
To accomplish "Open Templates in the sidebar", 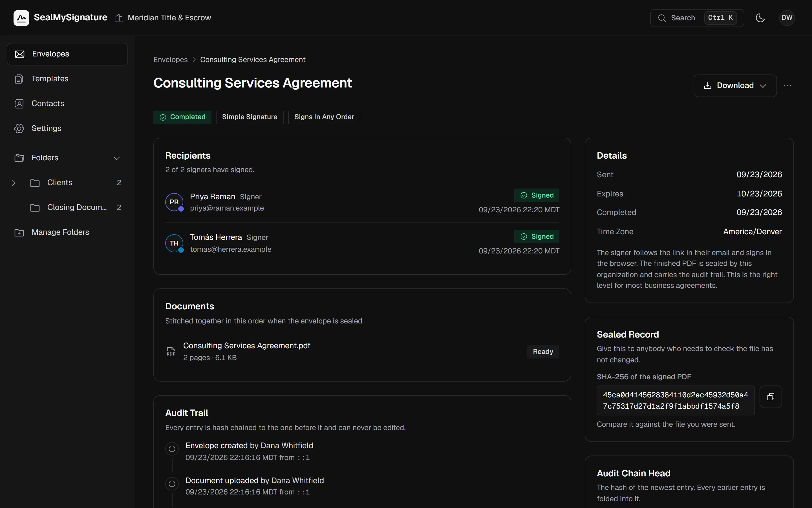I will point(67,79).
